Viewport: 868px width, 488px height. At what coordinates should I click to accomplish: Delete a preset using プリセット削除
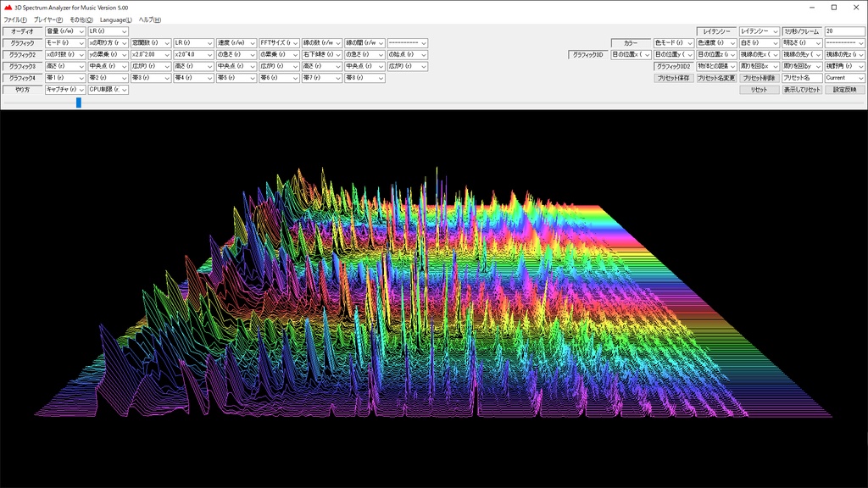pos(759,77)
